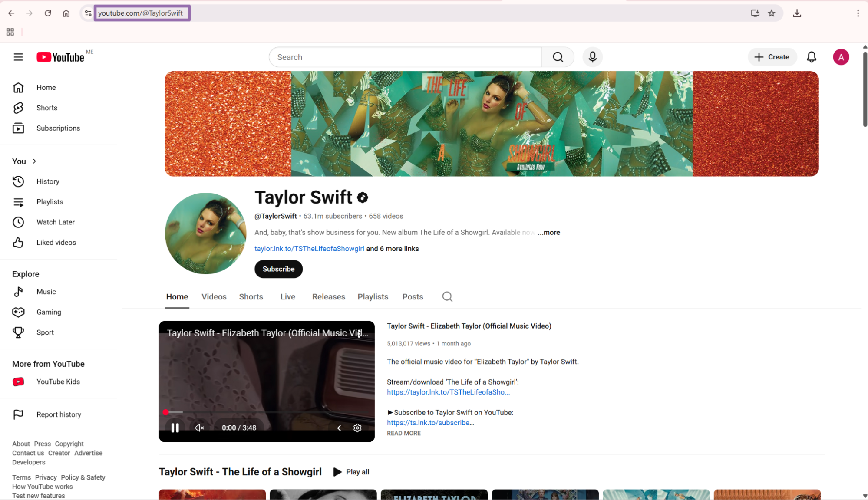The image size is (868, 500).
Task: Click the Create button
Action: [772, 57]
